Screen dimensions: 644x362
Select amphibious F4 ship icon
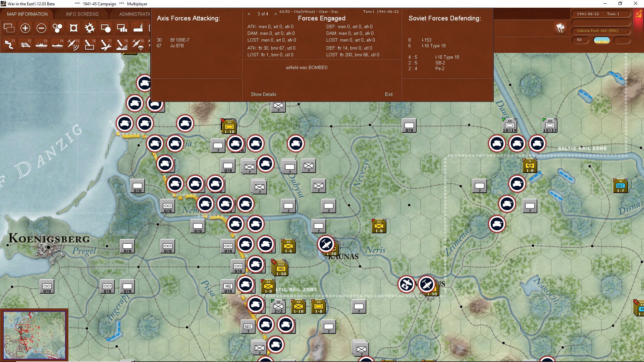tap(58, 45)
